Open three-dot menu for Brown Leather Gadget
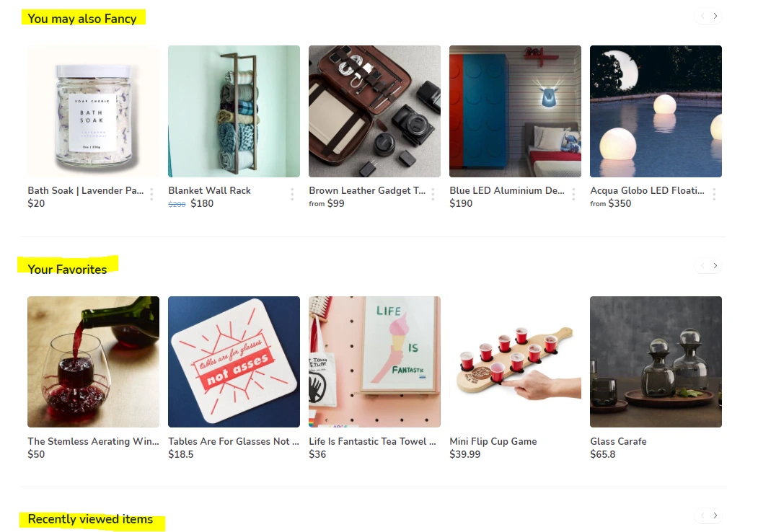Image resolution: width=758 pixels, height=532 pixels. tap(433, 194)
